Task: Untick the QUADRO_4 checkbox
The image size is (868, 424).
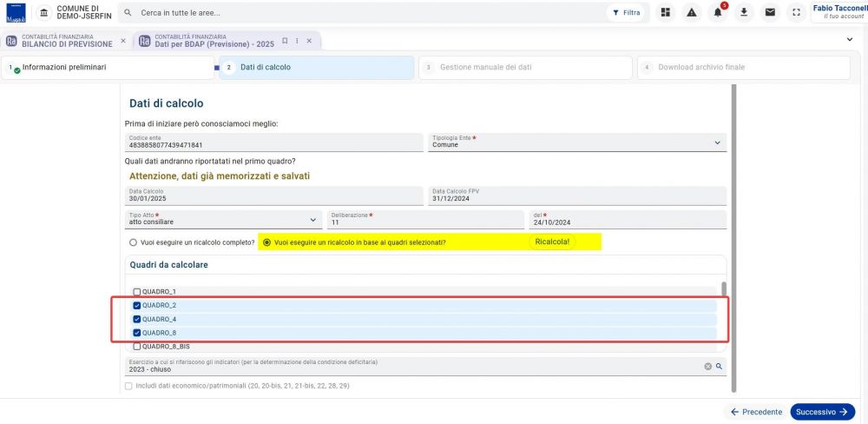Action: tap(137, 319)
